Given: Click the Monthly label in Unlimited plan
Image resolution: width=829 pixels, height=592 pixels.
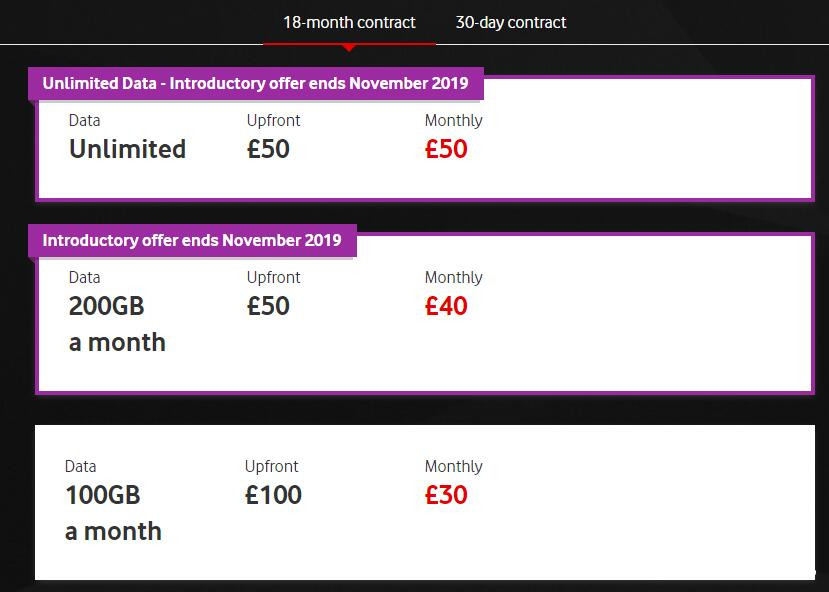Looking at the screenshot, I should (x=453, y=120).
